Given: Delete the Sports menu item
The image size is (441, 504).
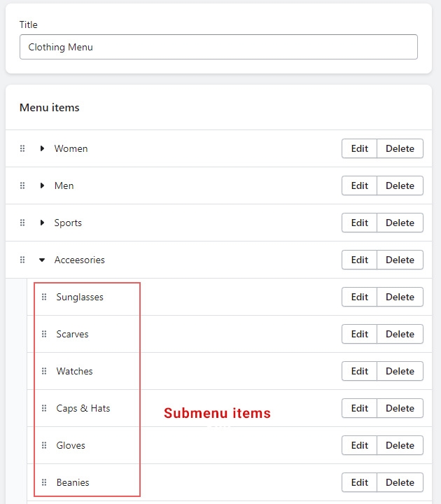Looking at the screenshot, I should tap(400, 223).
